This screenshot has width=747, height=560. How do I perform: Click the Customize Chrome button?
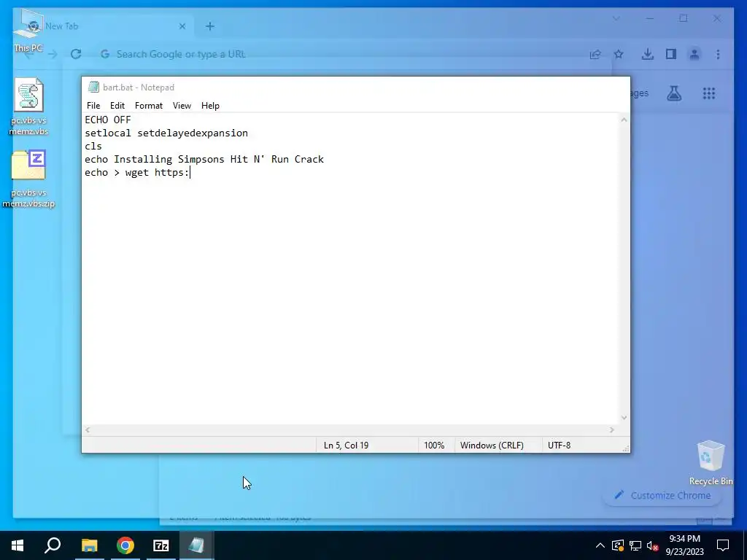662,495
